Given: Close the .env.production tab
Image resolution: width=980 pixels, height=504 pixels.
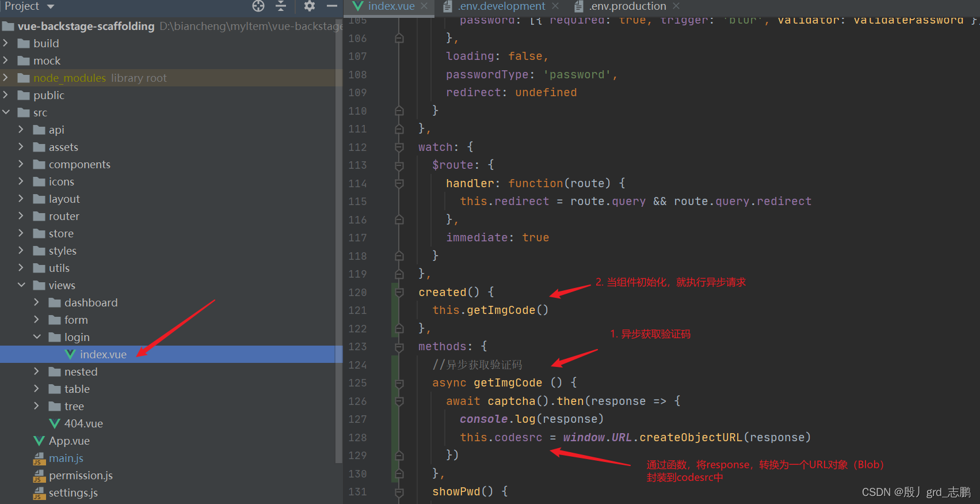Looking at the screenshot, I should [676, 6].
